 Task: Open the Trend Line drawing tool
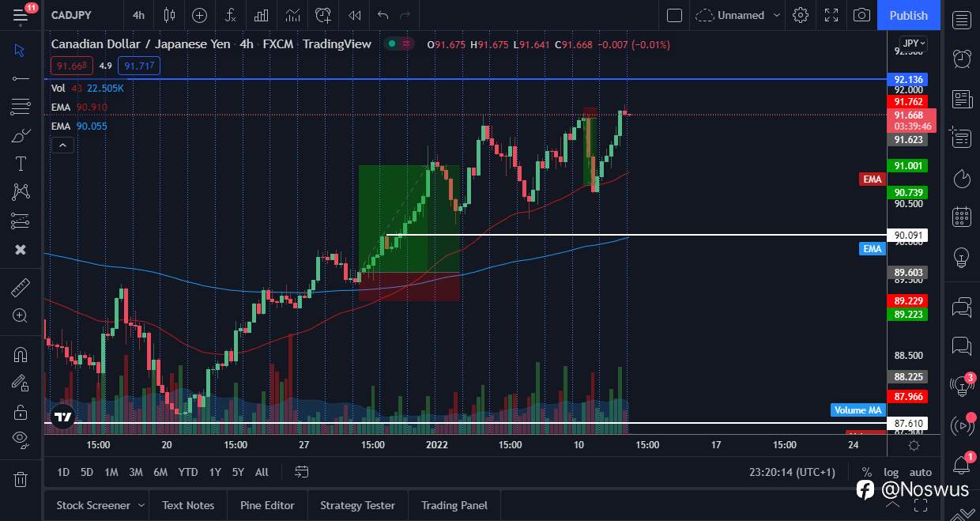20,78
